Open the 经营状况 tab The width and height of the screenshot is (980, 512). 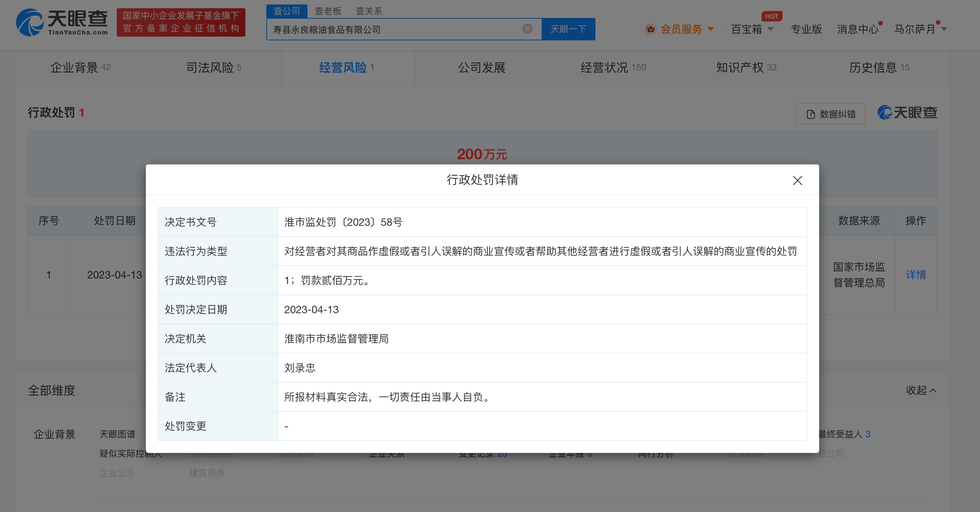point(613,68)
